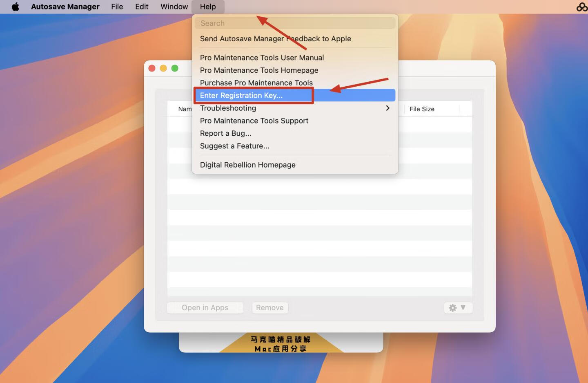Open Pro Maintenance Tools Homepage

coord(295,70)
